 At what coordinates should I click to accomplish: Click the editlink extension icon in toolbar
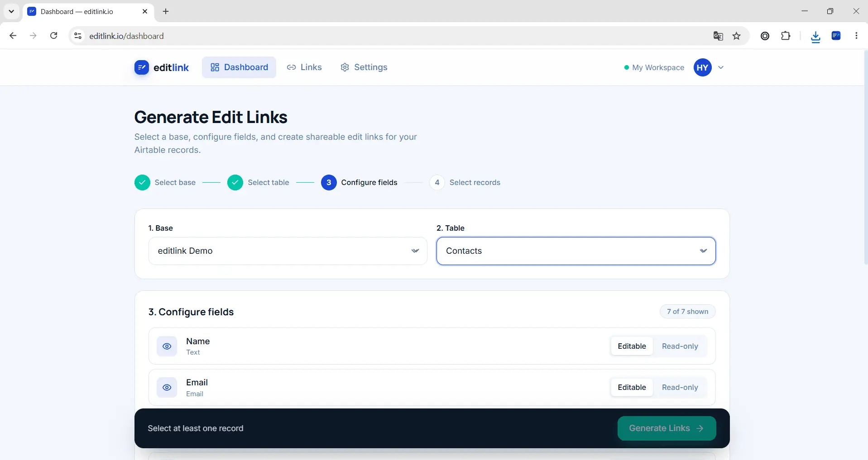point(836,36)
